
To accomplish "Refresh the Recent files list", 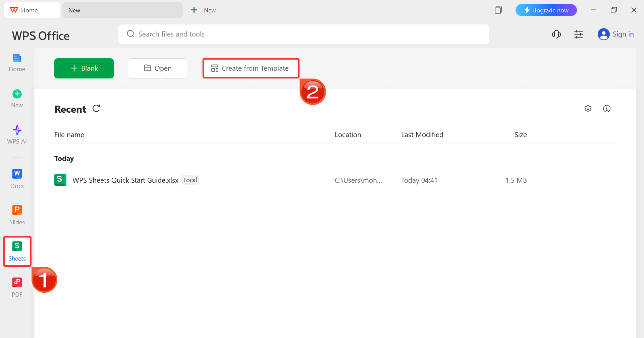I will point(96,109).
